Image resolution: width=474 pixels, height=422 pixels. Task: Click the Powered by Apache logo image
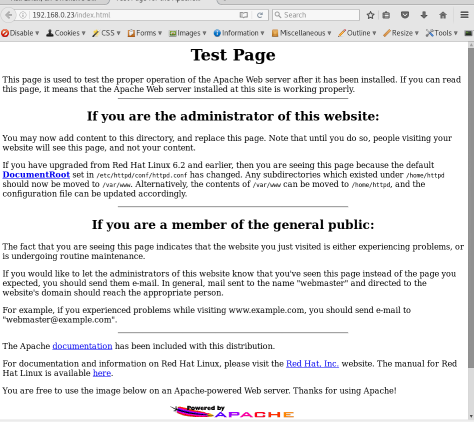pos(233,412)
